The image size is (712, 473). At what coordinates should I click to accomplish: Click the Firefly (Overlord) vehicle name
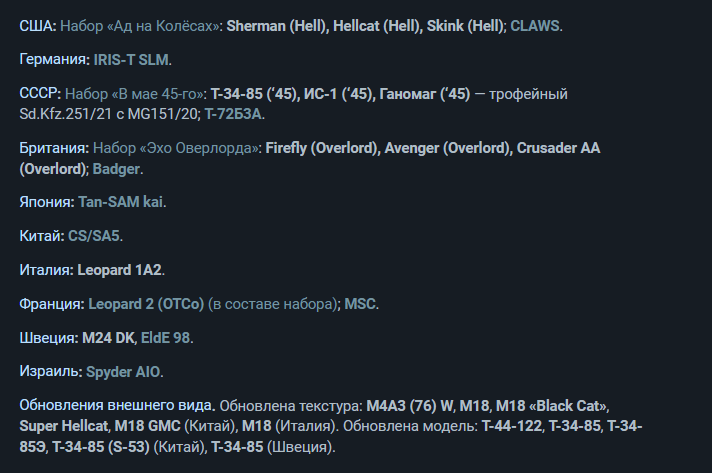tap(322, 149)
